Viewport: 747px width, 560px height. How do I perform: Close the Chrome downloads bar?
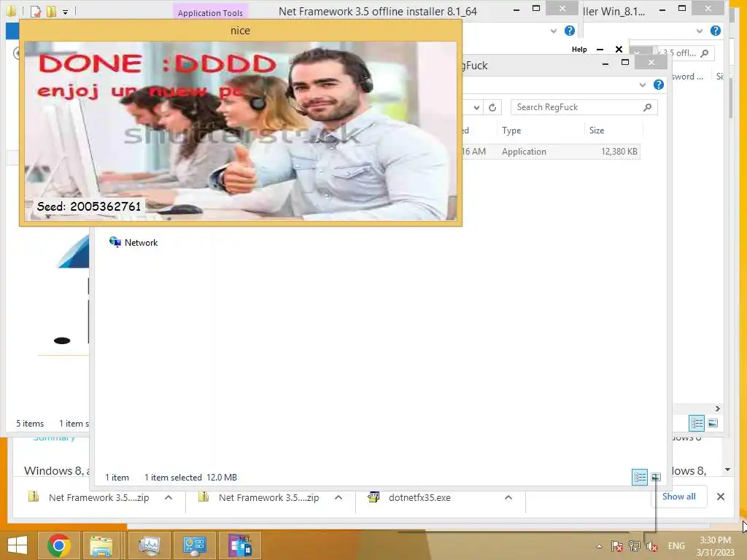click(x=720, y=497)
